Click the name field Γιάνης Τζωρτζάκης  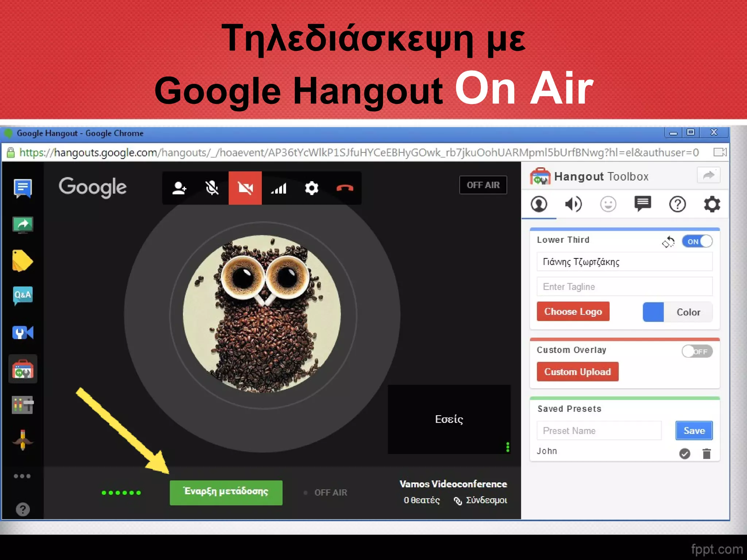click(x=624, y=262)
